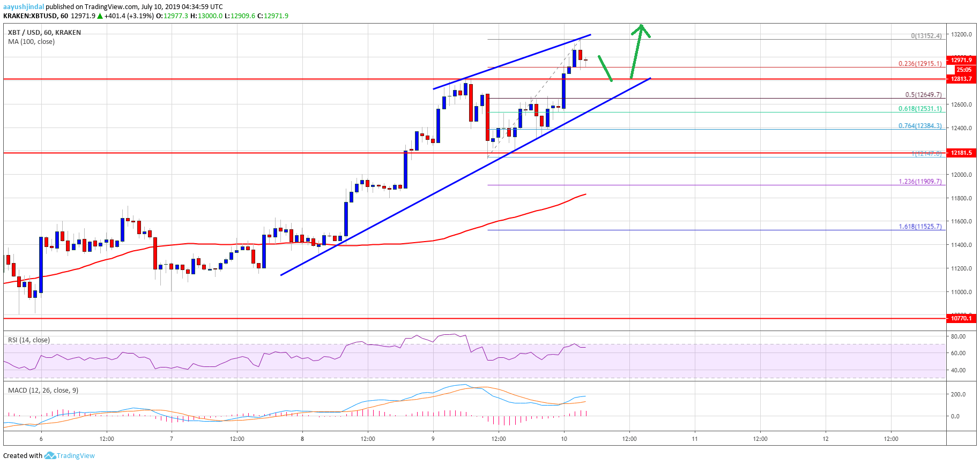Click the date label 9 on time axis

433,439
